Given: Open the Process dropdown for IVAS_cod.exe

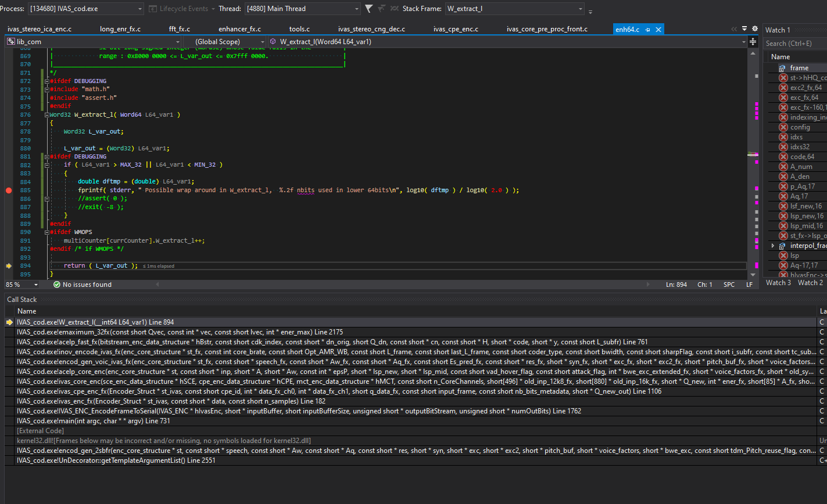Looking at the screenshot, I should (139, 9).
